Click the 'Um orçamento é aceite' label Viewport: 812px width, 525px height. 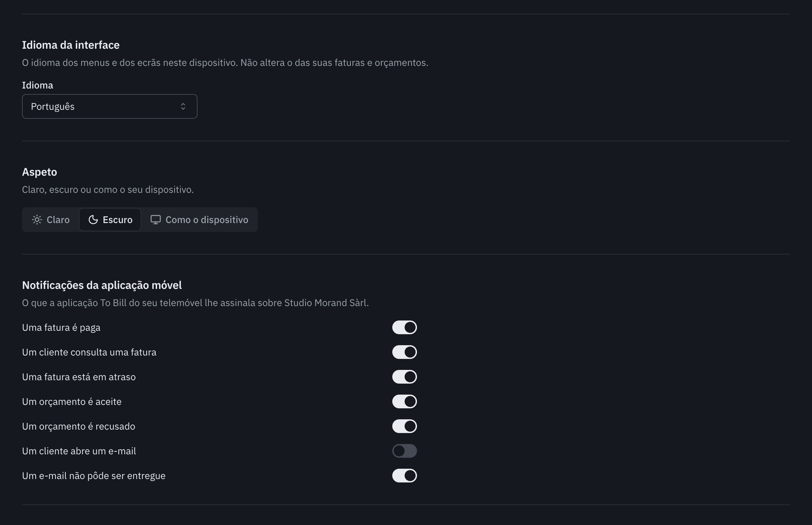pyautogui.click(x=72, y=401)
